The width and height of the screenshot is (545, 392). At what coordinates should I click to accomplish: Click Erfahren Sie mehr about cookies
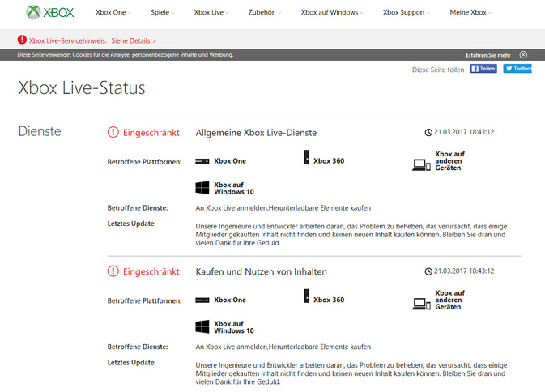(488, 55)
